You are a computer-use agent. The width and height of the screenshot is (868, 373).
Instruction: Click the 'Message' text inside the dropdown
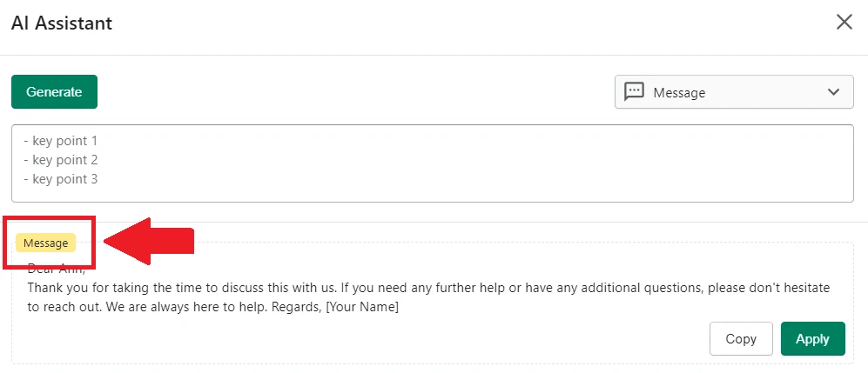[x=679, y=93]
